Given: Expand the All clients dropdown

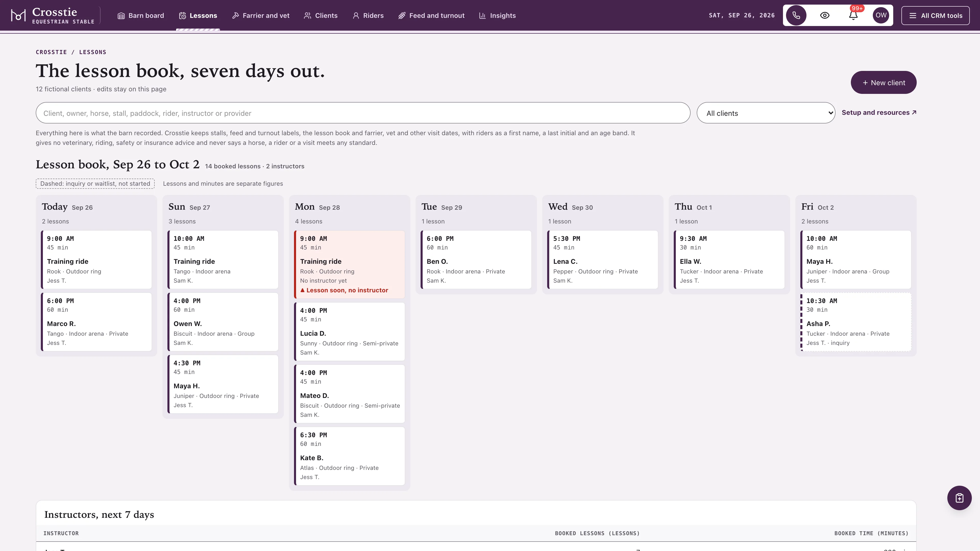Looking at the screenshot, I should pyautogui.click(x=765, y=113).
